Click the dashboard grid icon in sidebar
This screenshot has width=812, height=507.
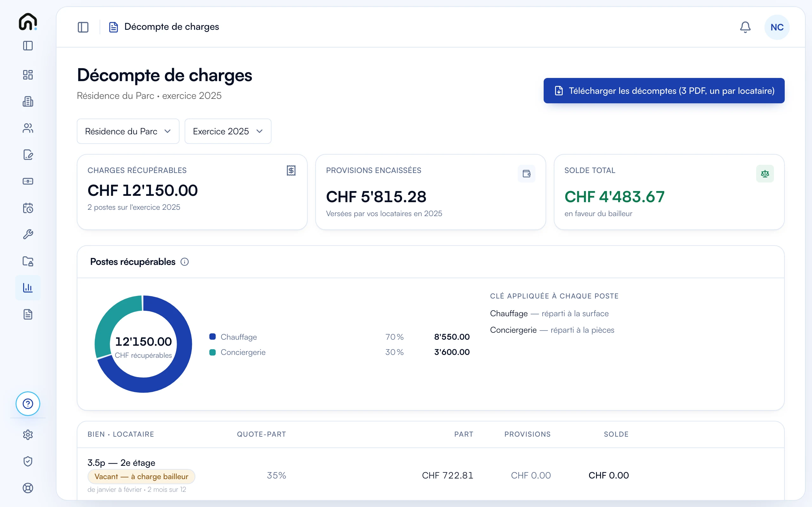(x=28, y=75)
